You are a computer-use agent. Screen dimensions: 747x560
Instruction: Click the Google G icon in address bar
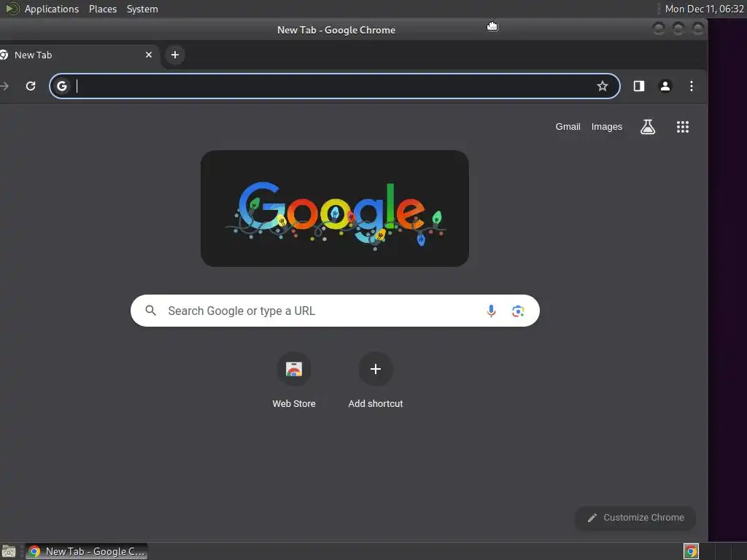(x=62, y=86)
